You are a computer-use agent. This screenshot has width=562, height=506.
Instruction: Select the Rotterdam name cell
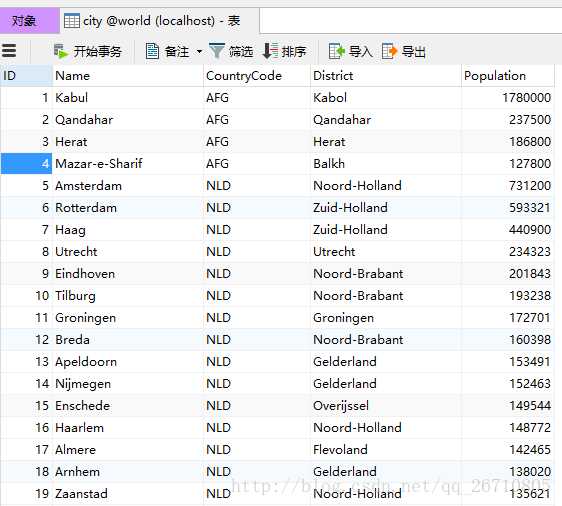pyautogui.click(x=128, y=207)
